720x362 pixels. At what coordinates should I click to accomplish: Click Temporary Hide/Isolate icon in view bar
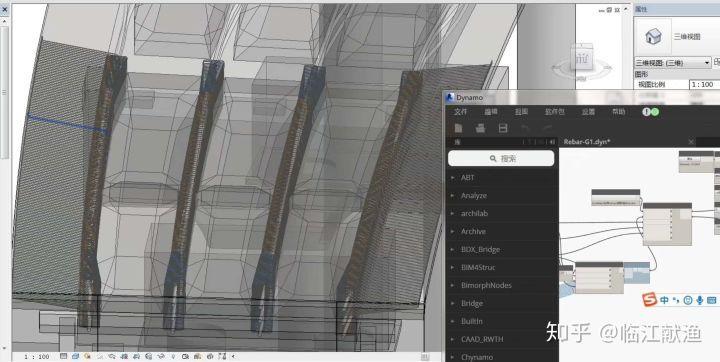[161, 356]
